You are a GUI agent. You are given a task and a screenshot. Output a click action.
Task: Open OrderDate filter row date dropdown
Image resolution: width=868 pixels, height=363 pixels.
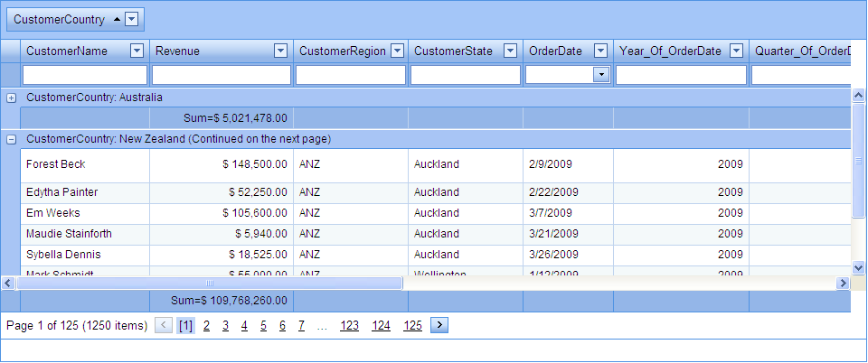(x=601, y=75)
